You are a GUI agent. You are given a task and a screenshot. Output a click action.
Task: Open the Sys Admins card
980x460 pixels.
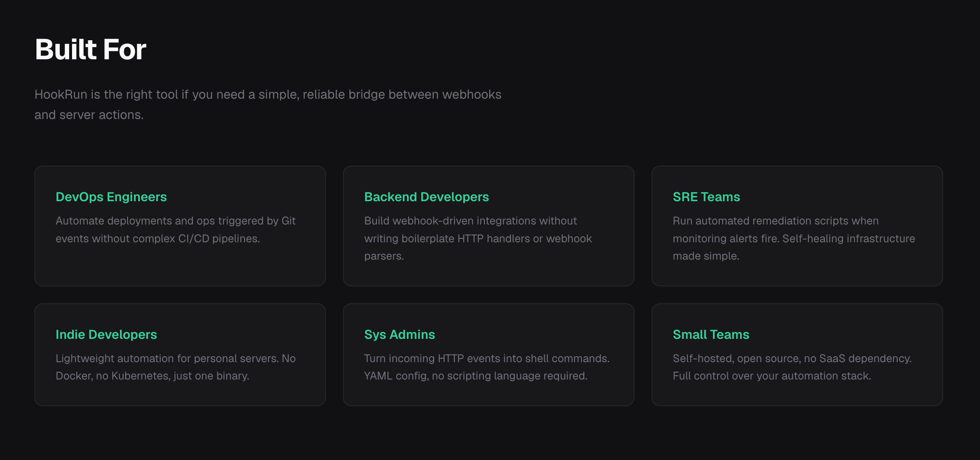tap(489, 355)
